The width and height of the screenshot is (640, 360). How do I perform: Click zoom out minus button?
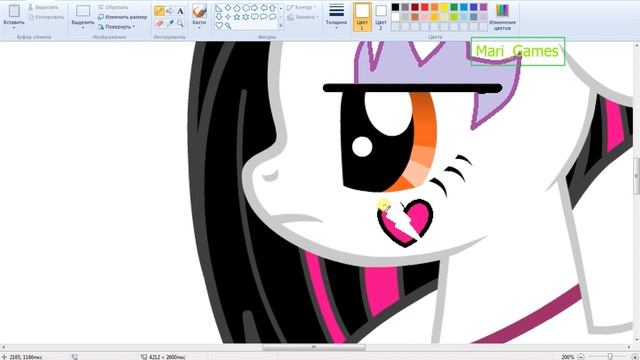click(580, 357)
